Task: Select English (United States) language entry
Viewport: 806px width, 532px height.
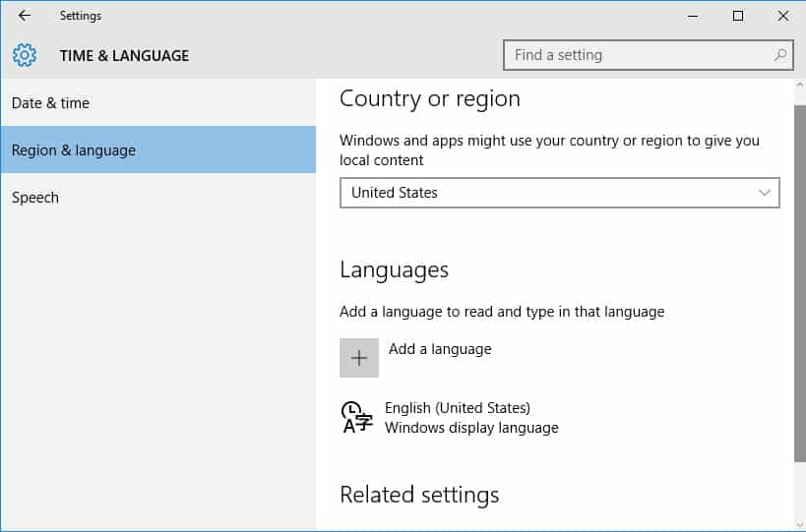Action: [x=450, y=418]
